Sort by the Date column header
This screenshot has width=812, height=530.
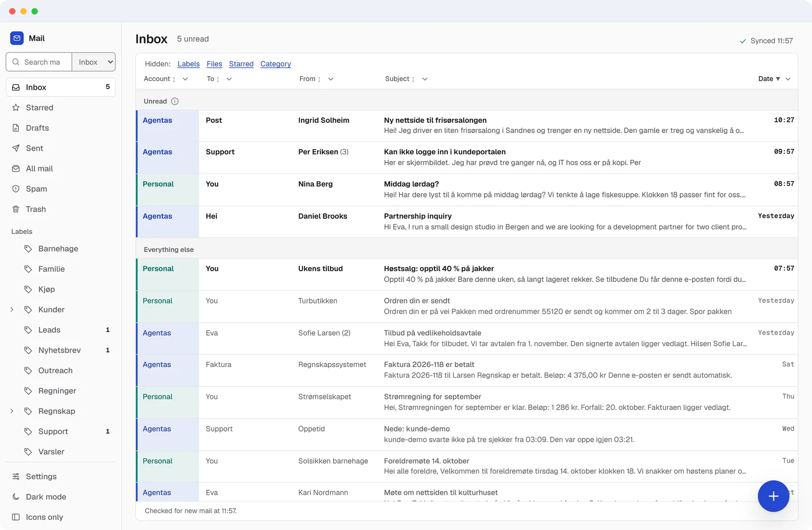coord(769,79)
